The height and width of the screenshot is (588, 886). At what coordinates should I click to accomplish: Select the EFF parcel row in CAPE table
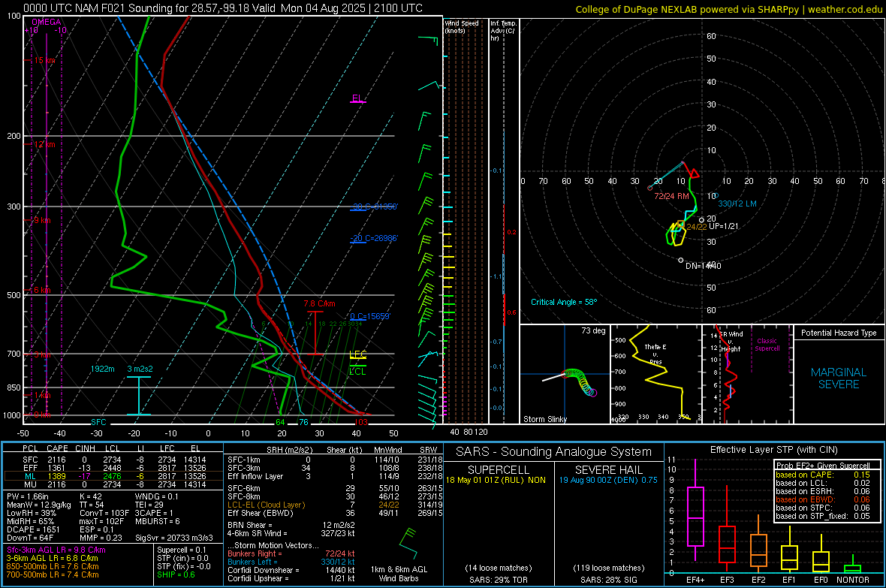click(113, 468)
